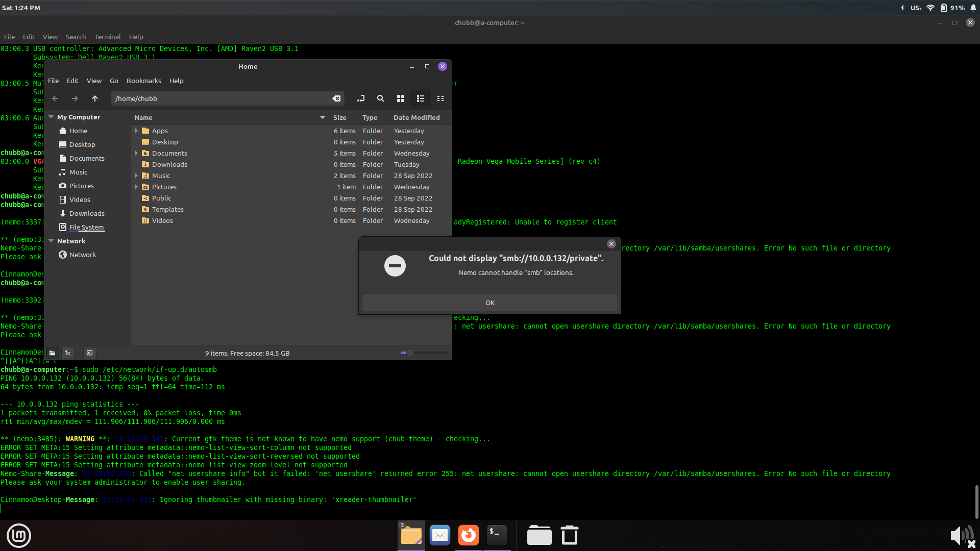Image resolution: width=980 pixels, height=551 pixels.
Task: Select File System in the sidebar
Action: (86, 227)
